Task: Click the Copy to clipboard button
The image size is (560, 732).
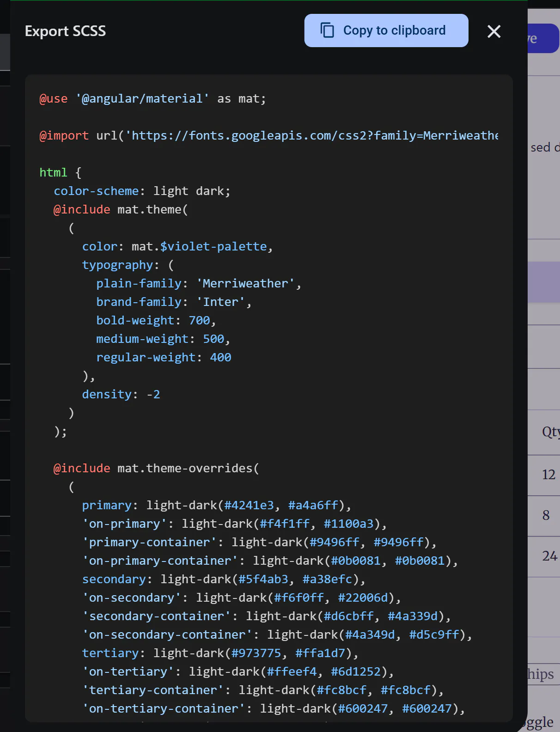Action: click(386, 30)
